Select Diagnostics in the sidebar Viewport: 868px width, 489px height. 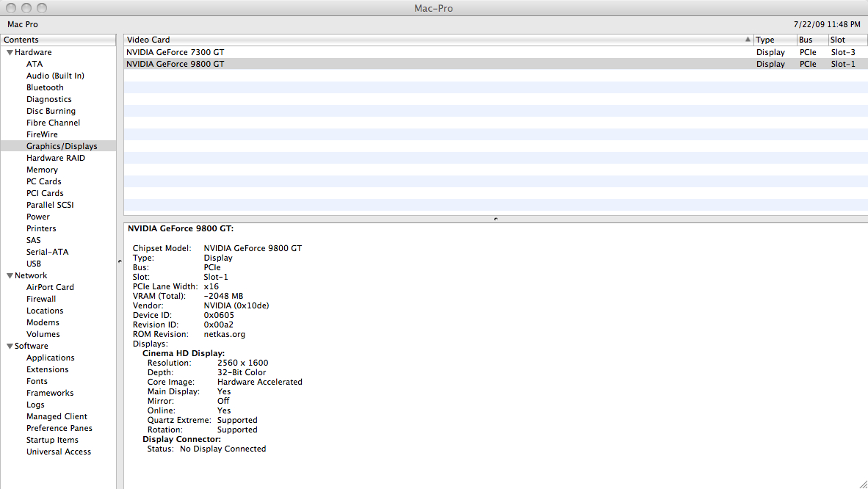click(x=48, y=99)
